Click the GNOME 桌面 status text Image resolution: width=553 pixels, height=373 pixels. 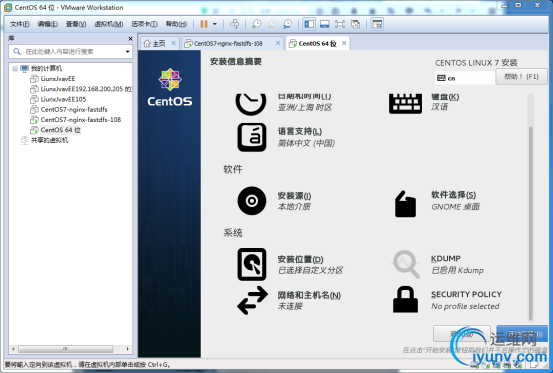tap(455, 207)
